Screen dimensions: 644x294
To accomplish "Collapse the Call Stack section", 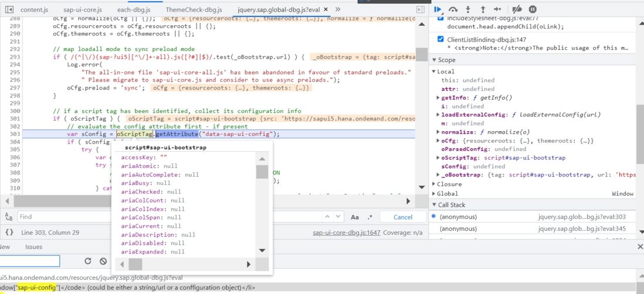I will pos(435,205).
